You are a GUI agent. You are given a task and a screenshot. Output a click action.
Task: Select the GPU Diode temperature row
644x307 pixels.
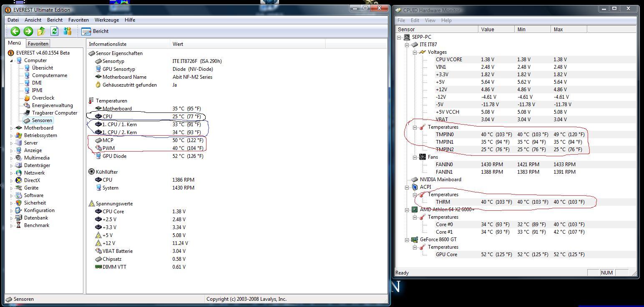(149, 156)
